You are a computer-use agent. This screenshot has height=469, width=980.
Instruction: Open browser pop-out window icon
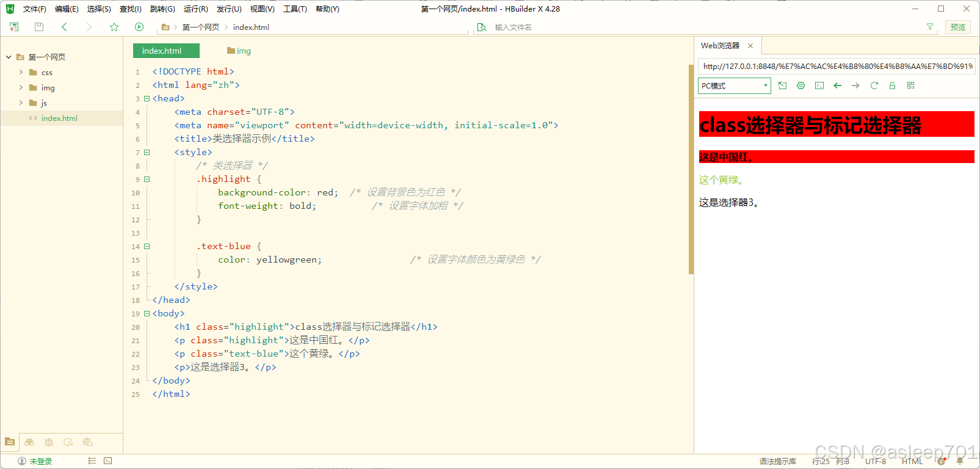[x=782, y=85]
